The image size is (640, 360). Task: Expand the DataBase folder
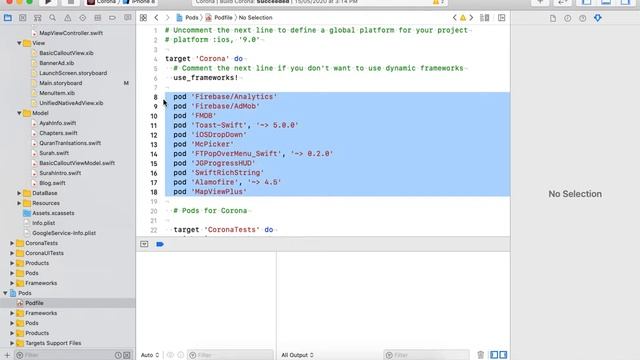[x=19, y=193]
